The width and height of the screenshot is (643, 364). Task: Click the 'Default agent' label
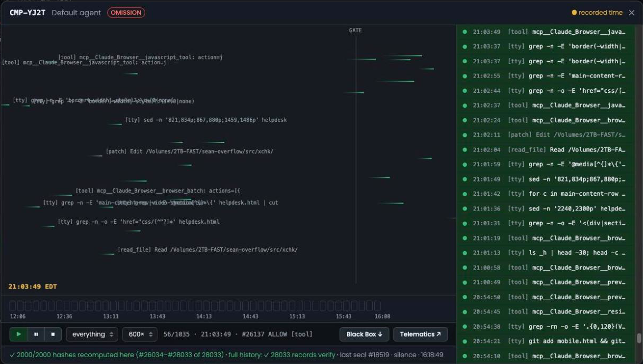tap(76, 13)
